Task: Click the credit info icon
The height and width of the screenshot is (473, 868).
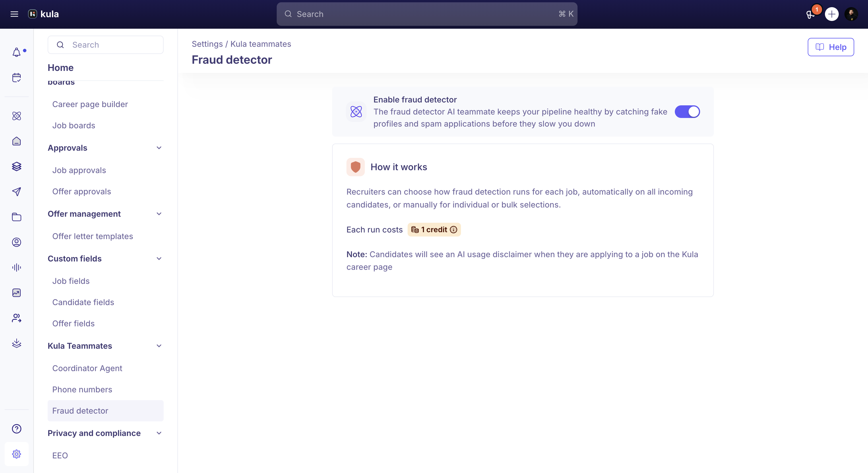Action: (x=454, y=230)
